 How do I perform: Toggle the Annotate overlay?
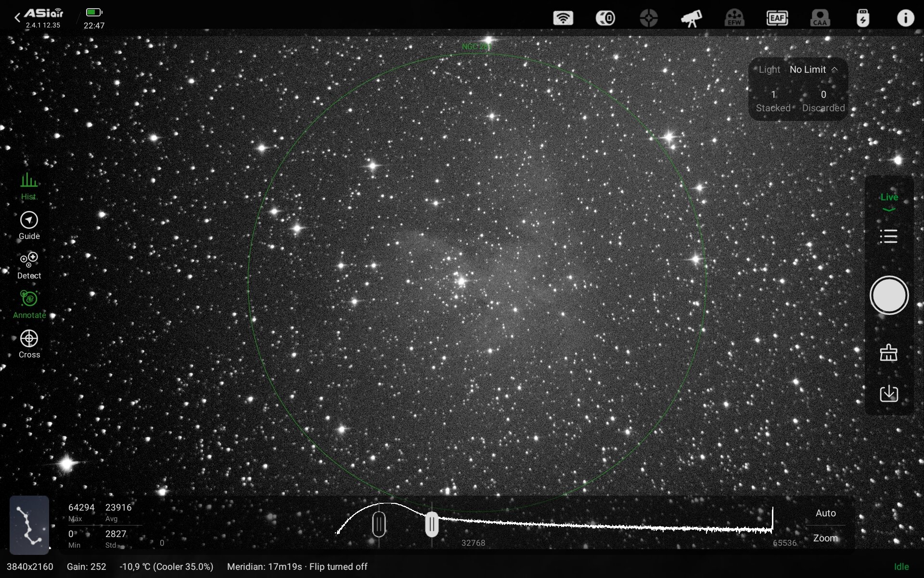coord(29,304)
